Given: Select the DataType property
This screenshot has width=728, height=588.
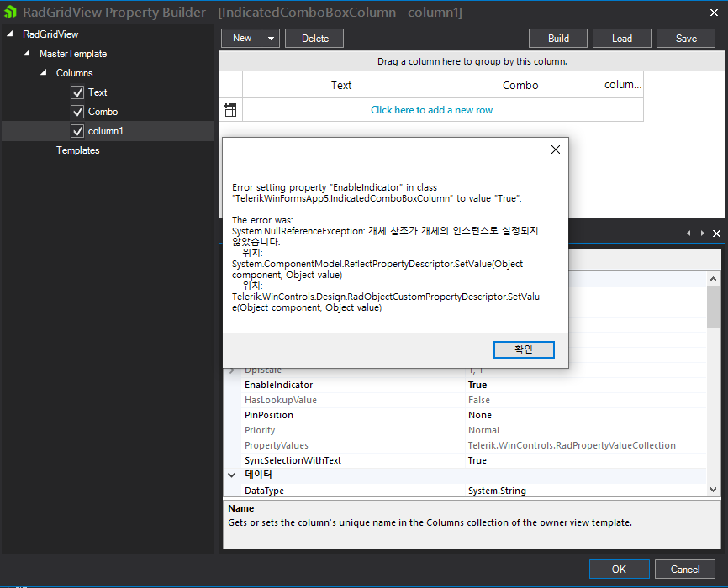Looking at the screenshot, I should click(x=264, y=491).
